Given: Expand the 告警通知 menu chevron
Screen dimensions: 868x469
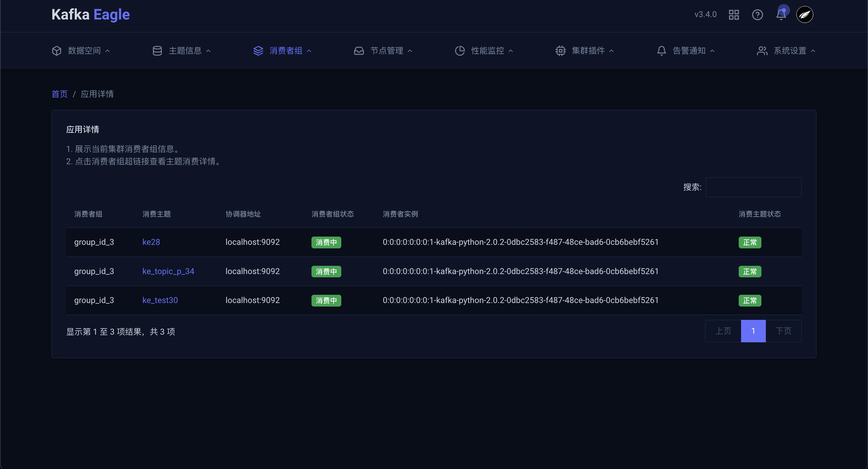Looking at the screenshot, I should tap(712, 51).
